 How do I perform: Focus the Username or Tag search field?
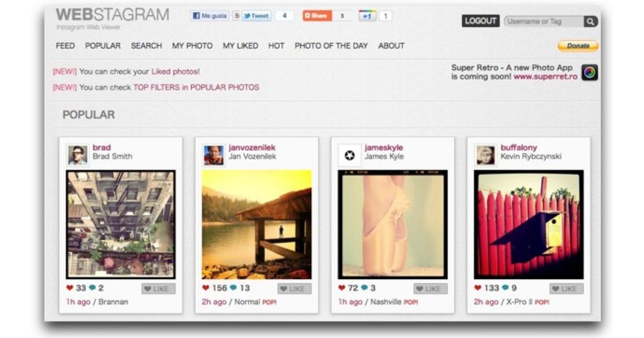[544, 21]
